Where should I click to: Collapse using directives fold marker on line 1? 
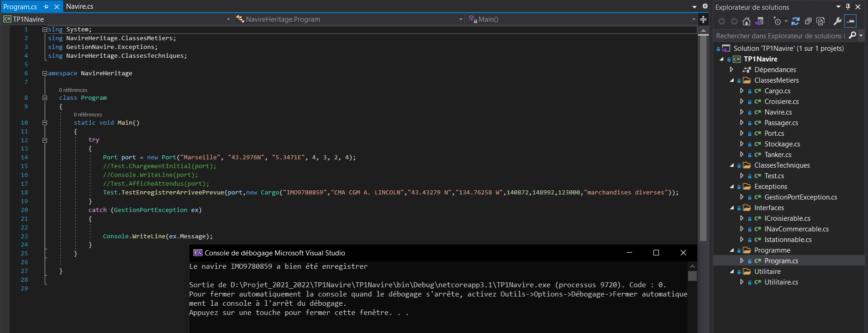click(x=45, y=29)
